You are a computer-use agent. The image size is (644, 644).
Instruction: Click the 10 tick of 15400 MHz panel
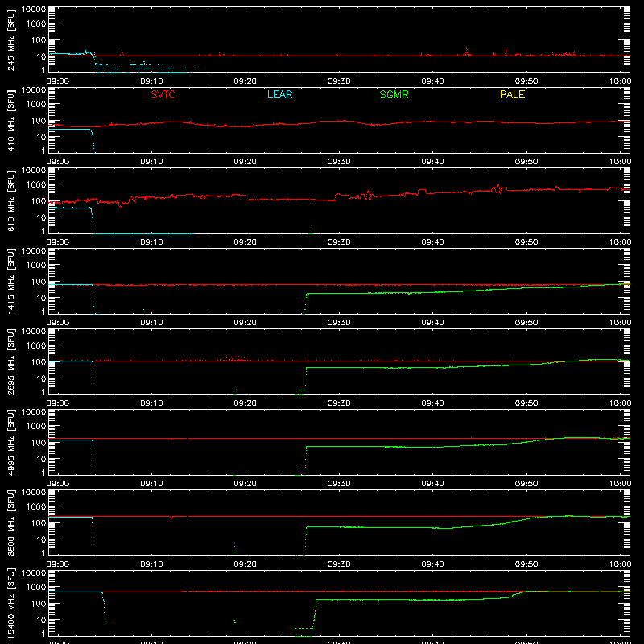pyautogui.click(x=41, y=620)
